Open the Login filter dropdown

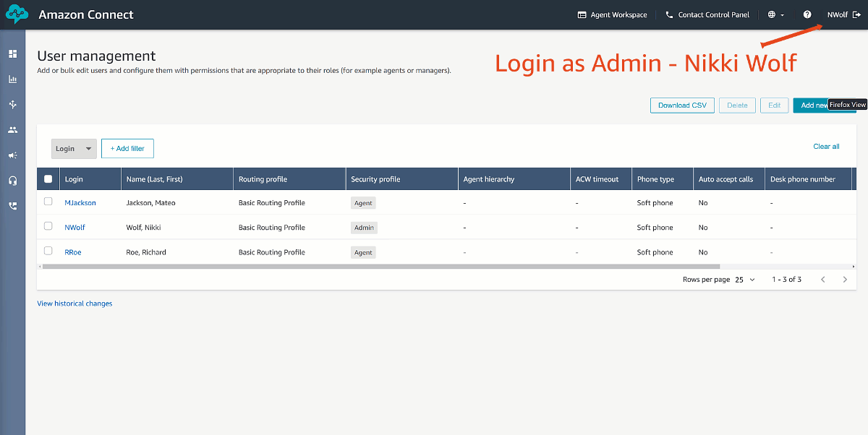74,148
